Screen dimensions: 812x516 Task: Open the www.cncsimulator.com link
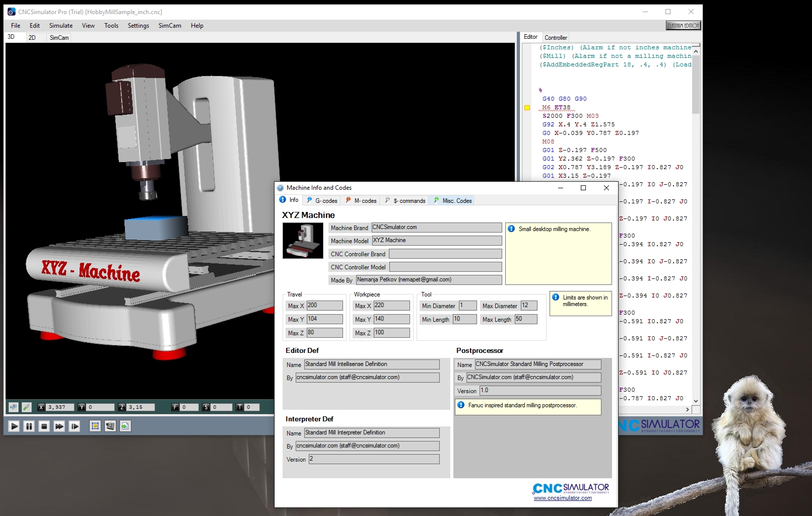[563, 498]
